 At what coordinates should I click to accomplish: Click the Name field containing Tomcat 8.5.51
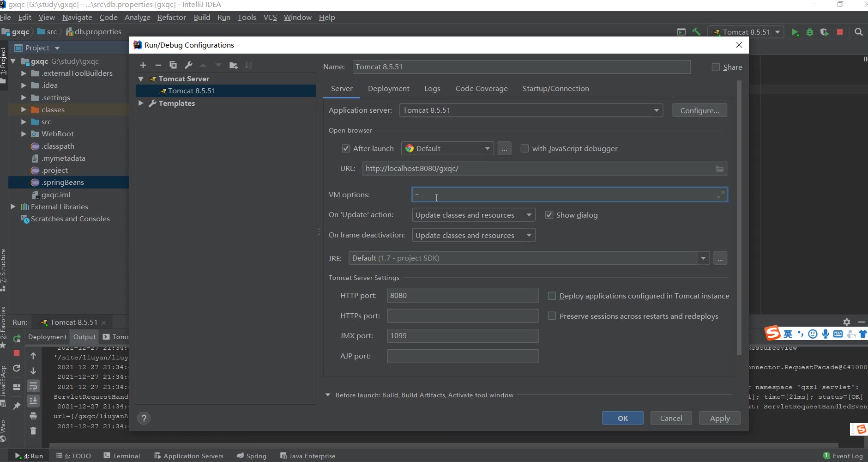coord(521,67)
